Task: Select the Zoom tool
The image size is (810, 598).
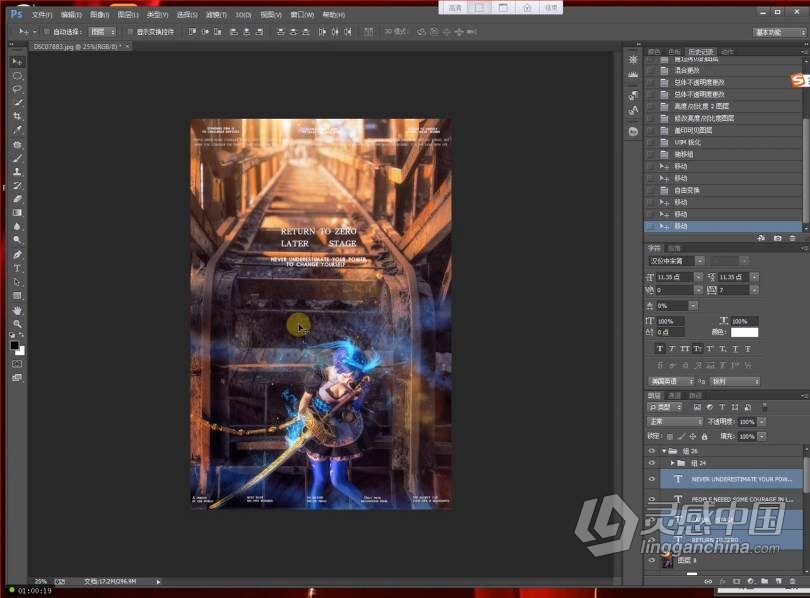Action: pyautogui.click(x=17, y=324)
